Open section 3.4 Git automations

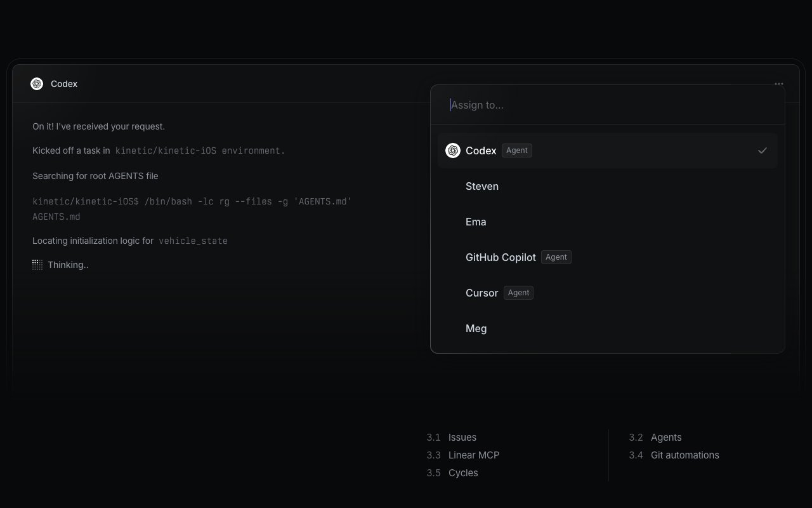pos(674,455)
